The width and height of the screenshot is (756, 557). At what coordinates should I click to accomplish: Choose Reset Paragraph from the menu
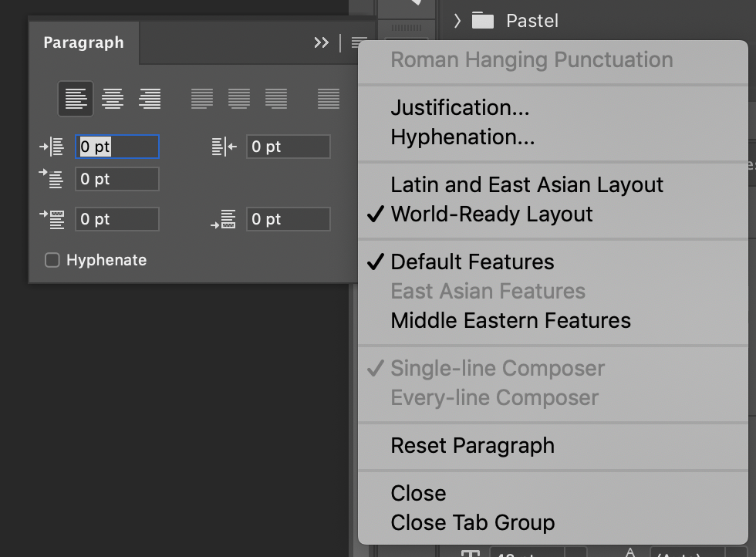pos(472,445)
